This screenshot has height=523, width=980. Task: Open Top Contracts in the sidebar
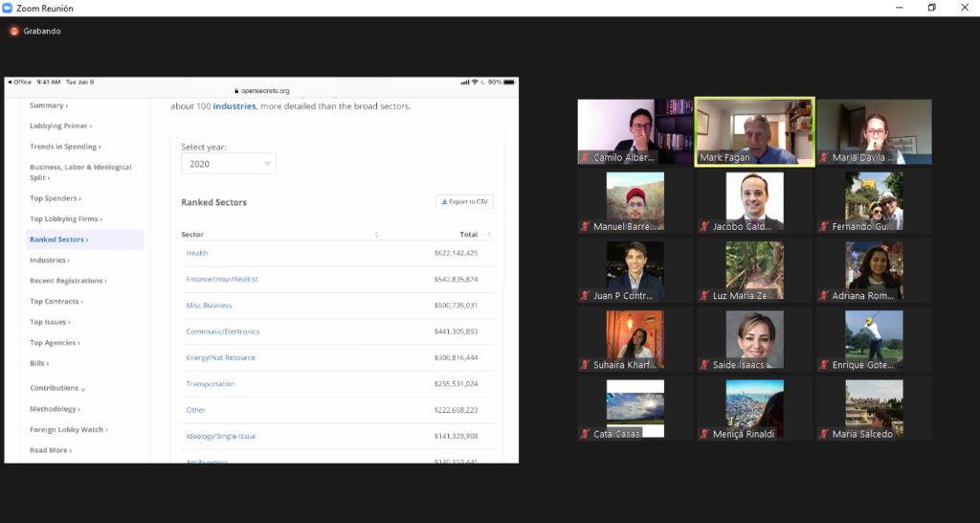pos(56,302)
